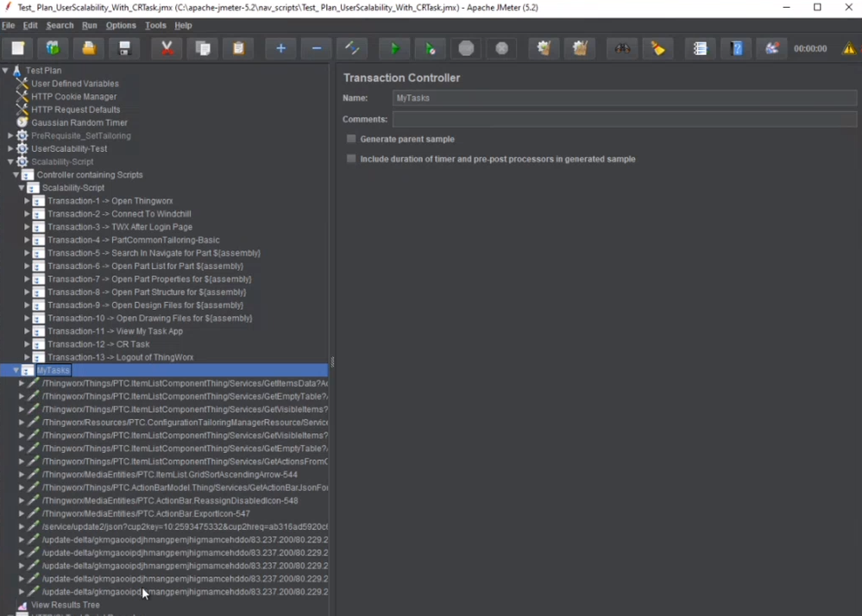Expand PreRequisite_SetTailoring thread group
The image size is (862, 616).
(x=10, y=135)
